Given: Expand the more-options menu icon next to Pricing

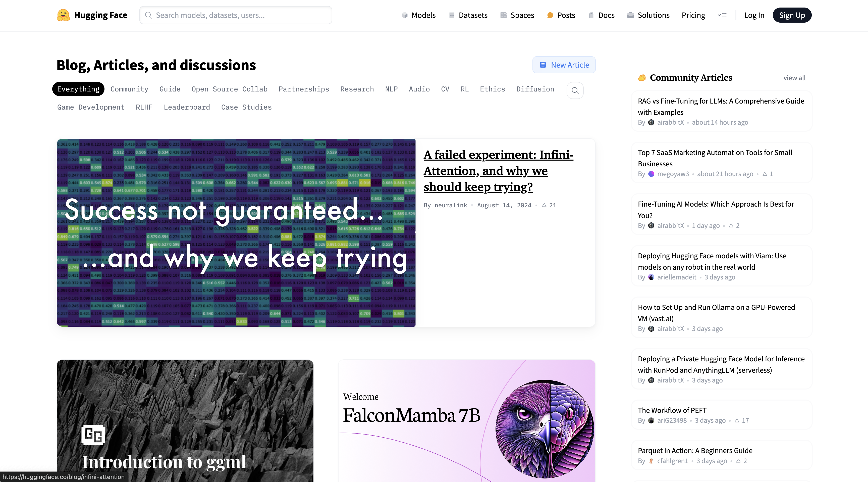Looking at the screenshot, I should pos(722,15).
